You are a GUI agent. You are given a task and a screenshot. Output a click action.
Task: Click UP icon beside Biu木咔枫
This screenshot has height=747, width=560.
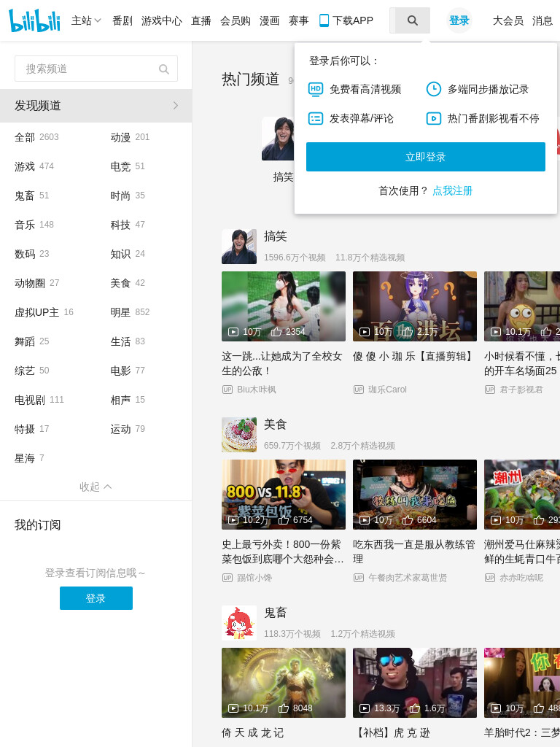(227, 390)
